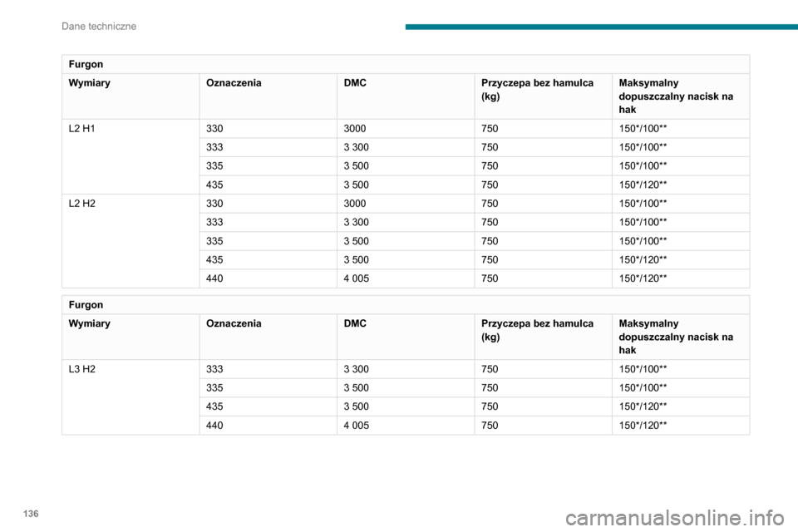Click 'DMC' header in the second table

(355, 324)
